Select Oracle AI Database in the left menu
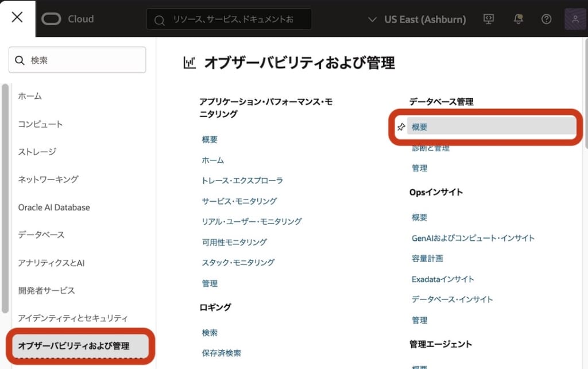The width and height of the screenshot is (588, 369). point(54,207)
